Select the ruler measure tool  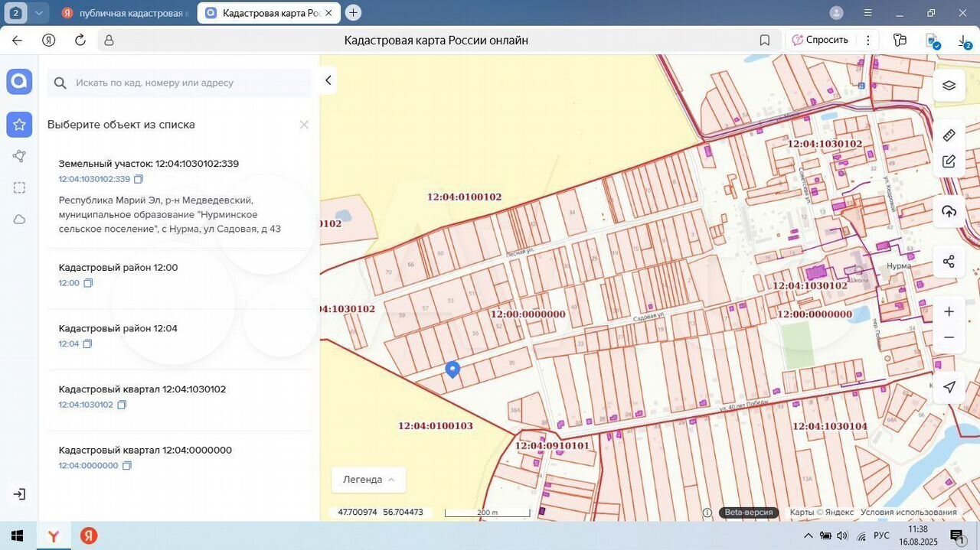[949, 135]
